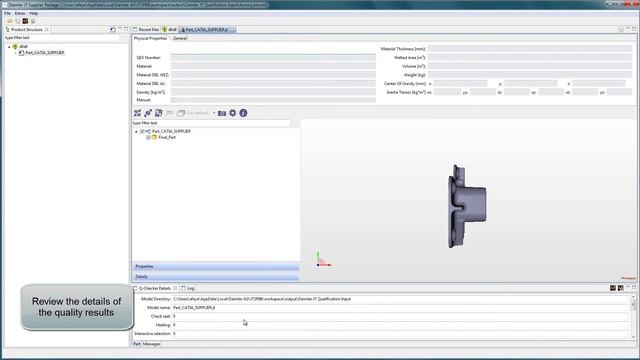Maximize the editor area panel
640x360 pixels.
click(634, 29)
